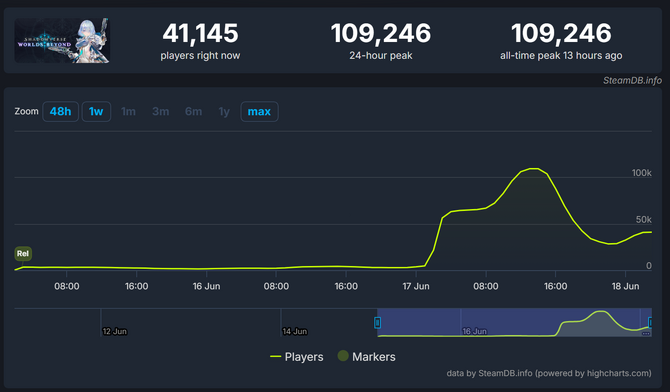Click the all-time peak 13 hours ago text
The width and height of the screenshot is (670, 392).
pos(561,56)
